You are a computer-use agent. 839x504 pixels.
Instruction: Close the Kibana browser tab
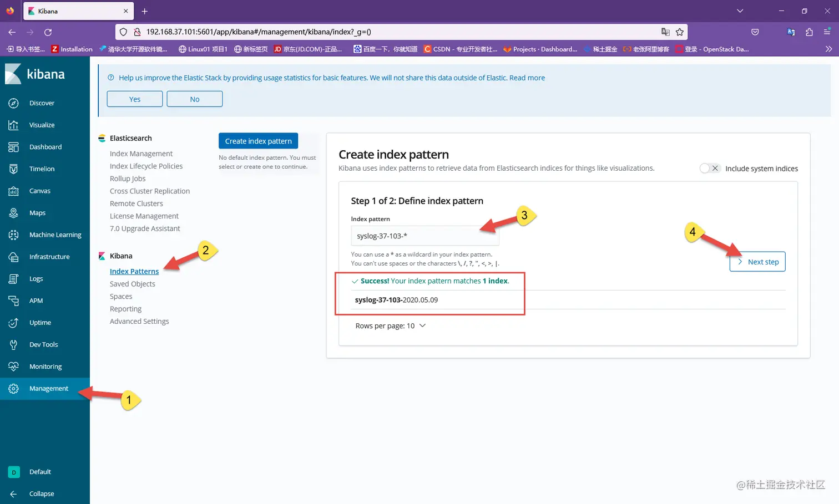(126, 11)
